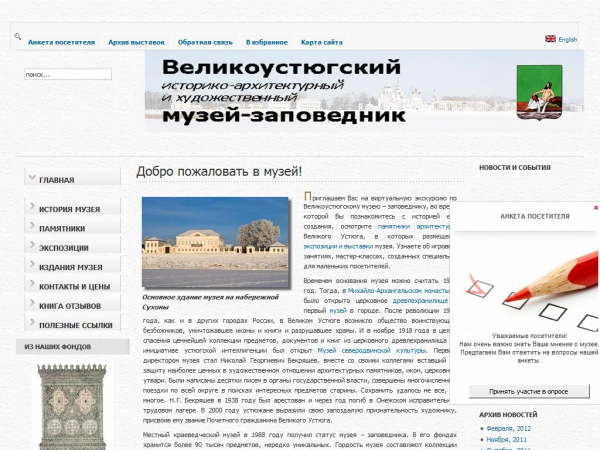This screenshot has height=450, width=600.
Task: Click the Добро пожаловать в музей! title
Action: pyautogui.click(x=219, y=171)
